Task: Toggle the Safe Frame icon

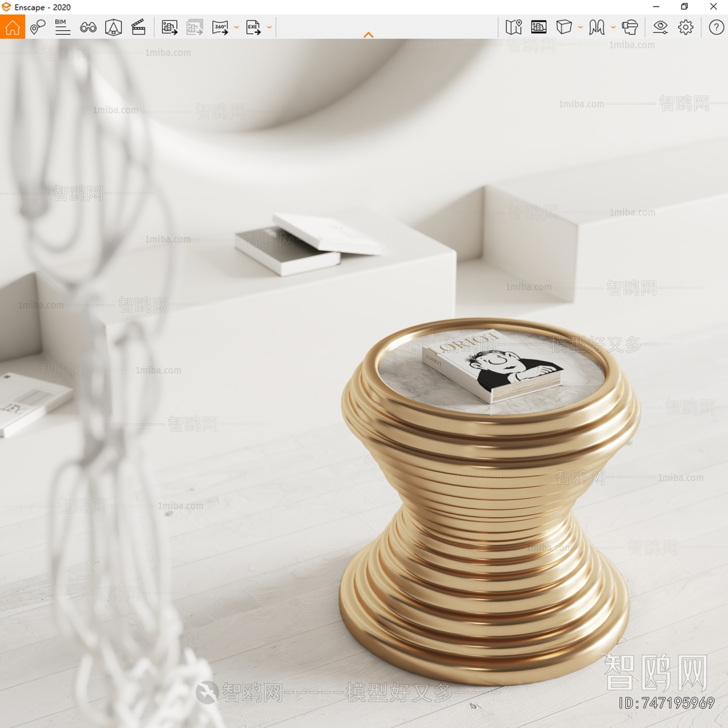Action: point(113,27)
